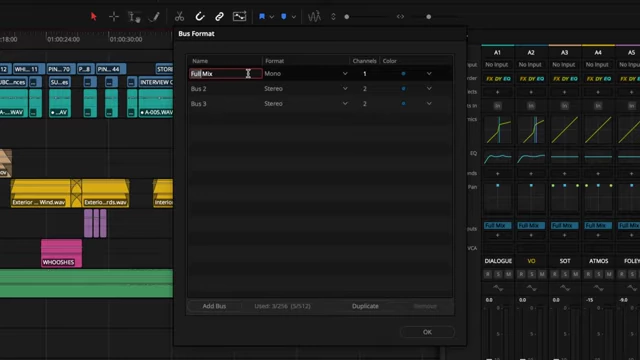Add a bus send on channel A4

[x=598, y=173]
